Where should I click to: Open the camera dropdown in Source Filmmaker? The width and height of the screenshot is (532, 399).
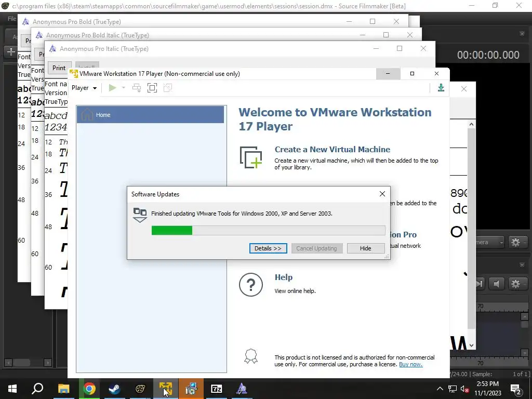(490, 242)
